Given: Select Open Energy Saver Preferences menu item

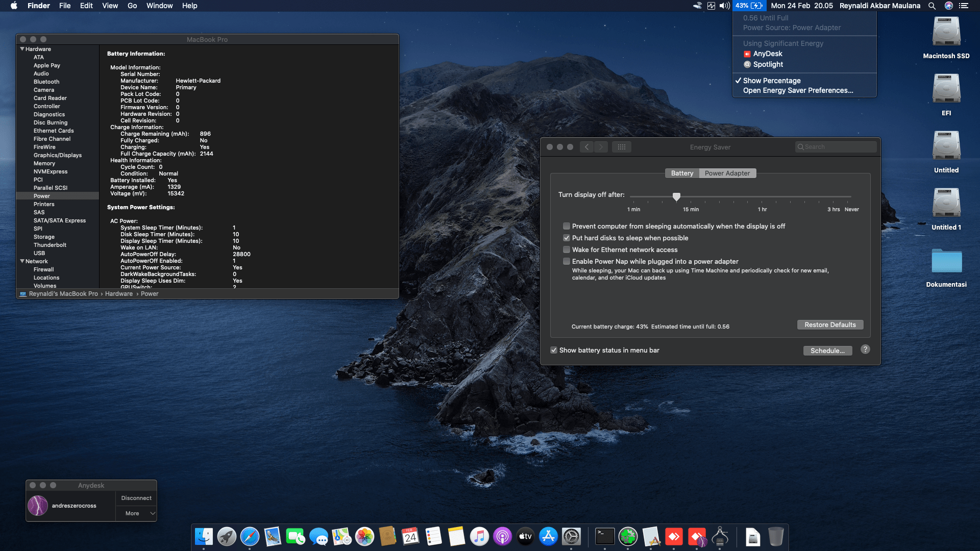Looking at the screenshot, I should (x=798, y=90).
